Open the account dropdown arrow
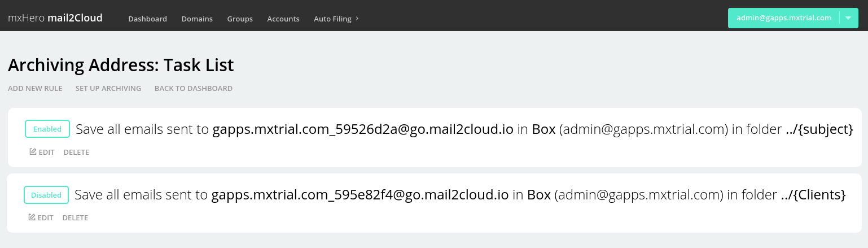 pos(848,18)
